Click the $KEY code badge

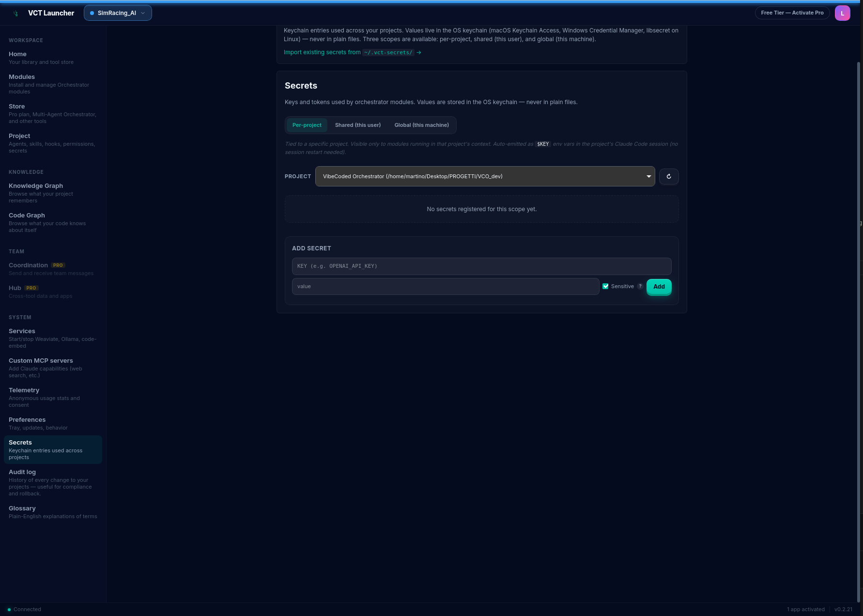543,144
